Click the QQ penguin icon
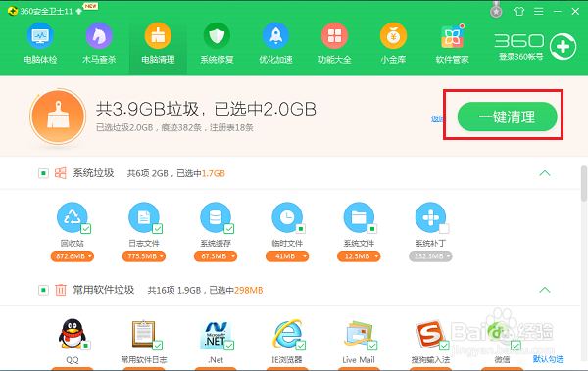 pyautogui.click(x=72, y=334)
